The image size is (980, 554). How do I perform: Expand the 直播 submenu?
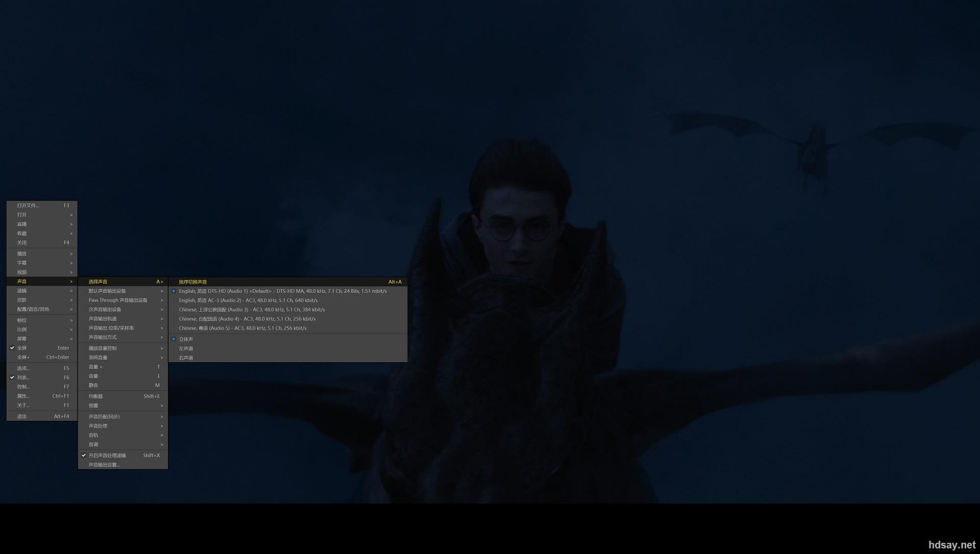point(42,224)
